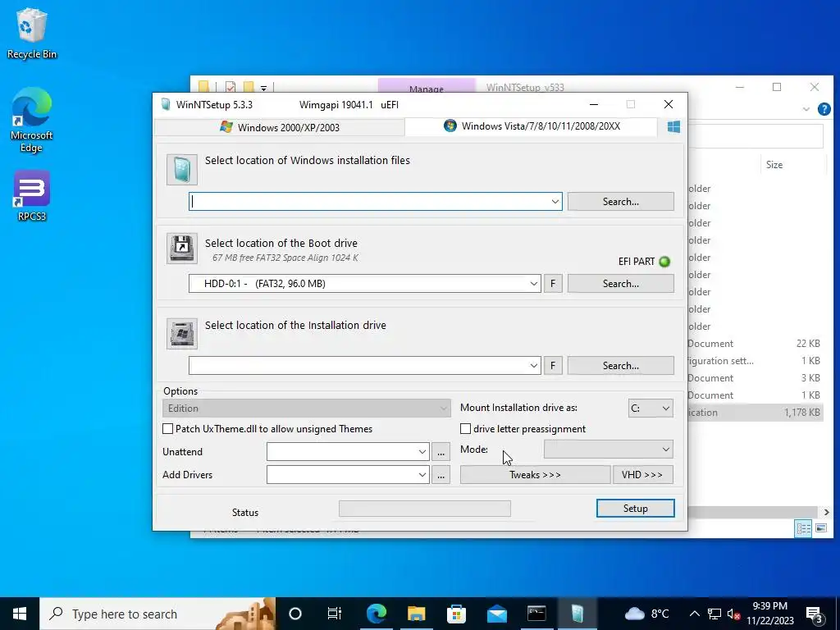Click the Size column header in Explorer

[x=774, y=164]
